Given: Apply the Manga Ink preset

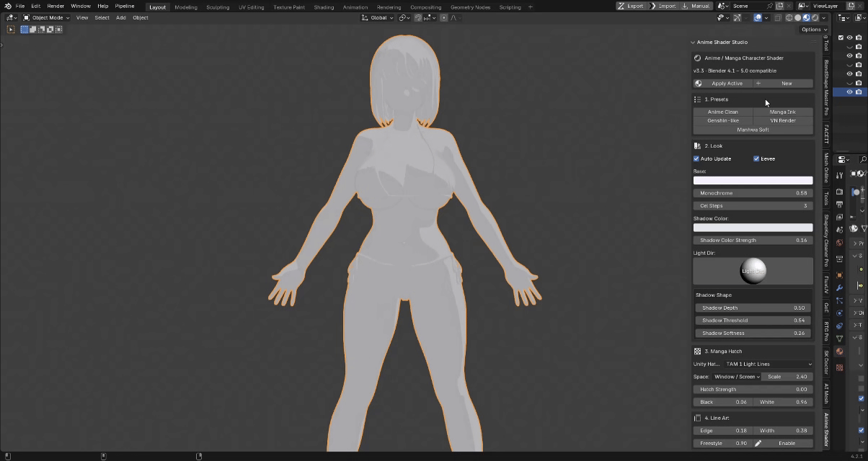Looking at the screenshot, I should point(783,112).
